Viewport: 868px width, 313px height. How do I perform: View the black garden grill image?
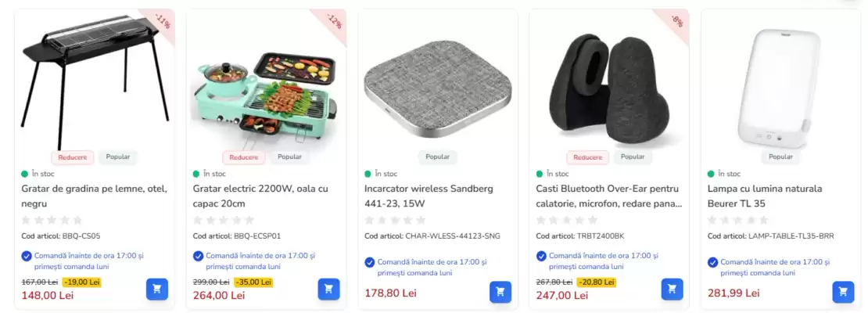coord(95,81)
